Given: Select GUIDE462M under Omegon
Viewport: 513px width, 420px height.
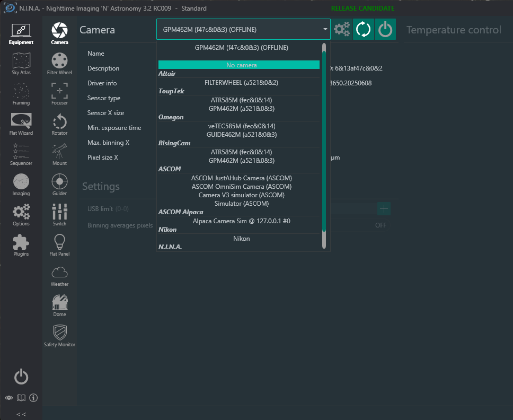Looking at the screenshot, I should point(242,135).
